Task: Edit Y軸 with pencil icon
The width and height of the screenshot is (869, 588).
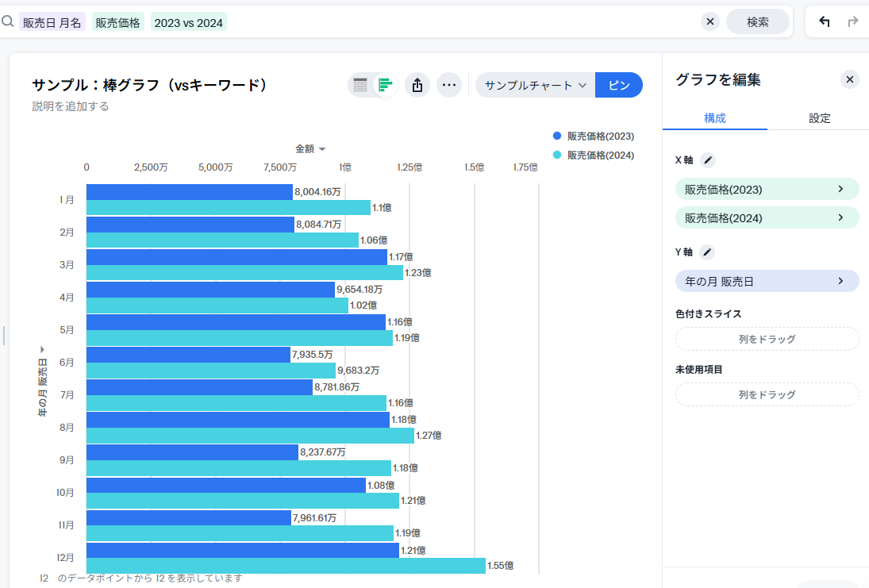Action: pyautogui.click(x=707, y=252)
